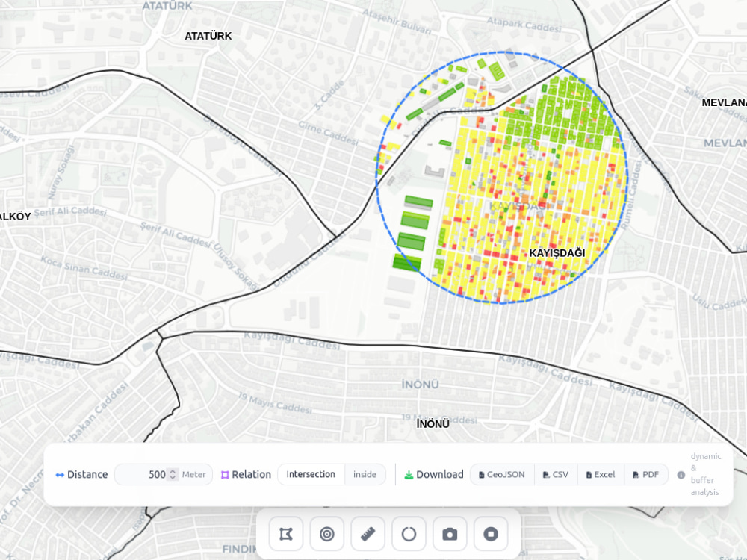Click the green Download arrow icon
This screenshot has width=747, height=560.
tap(408, 474)
